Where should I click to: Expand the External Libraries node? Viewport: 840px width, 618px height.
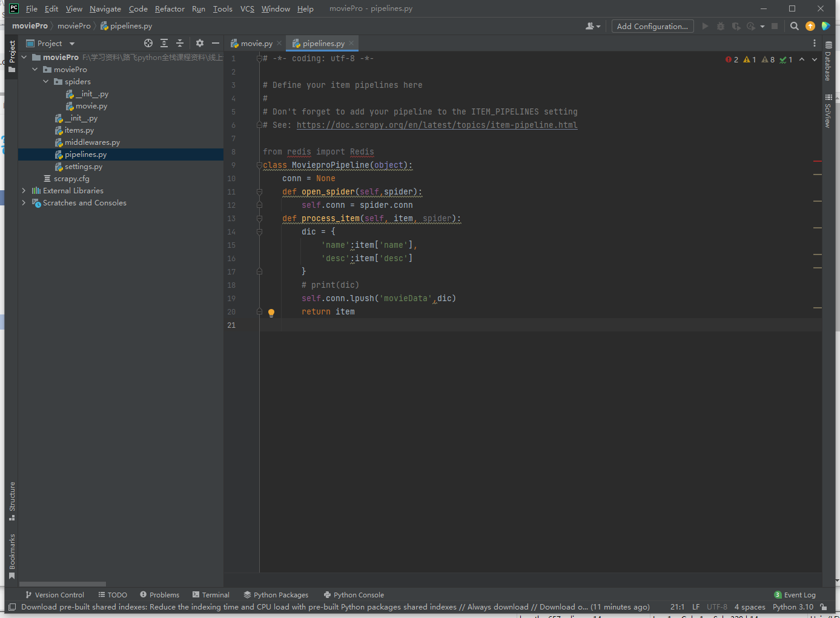[24, 191]
